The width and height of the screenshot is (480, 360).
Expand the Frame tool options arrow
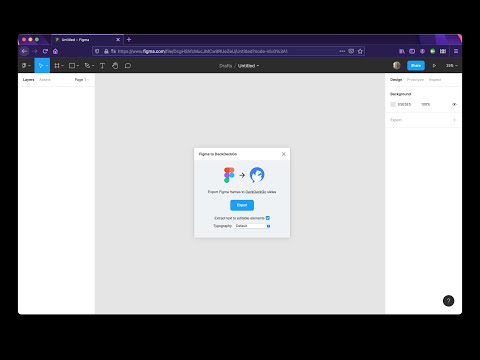(62, 66)
